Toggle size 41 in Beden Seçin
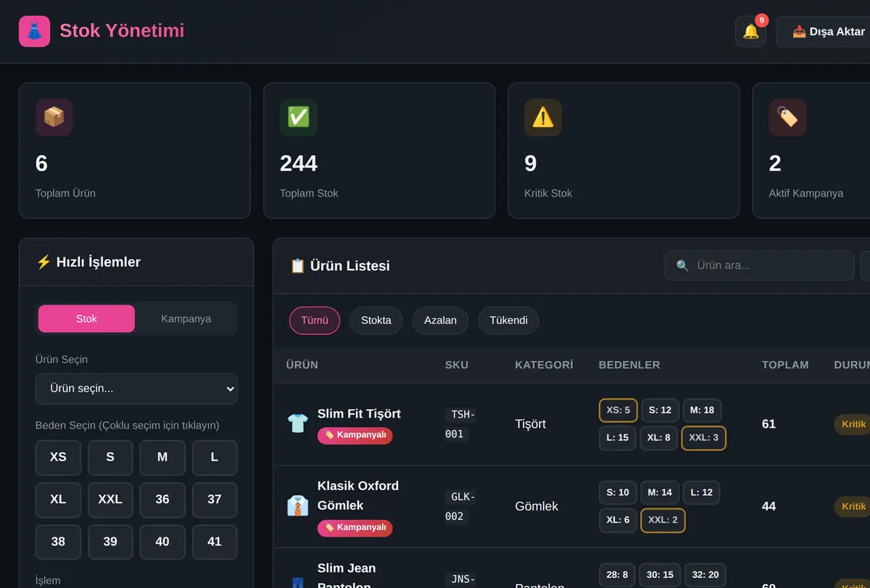870x588 pixels. point(215,542)
